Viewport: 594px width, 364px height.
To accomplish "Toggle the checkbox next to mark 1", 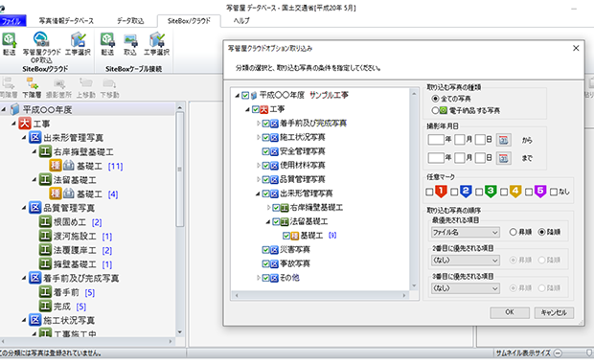I will (429, 192).
